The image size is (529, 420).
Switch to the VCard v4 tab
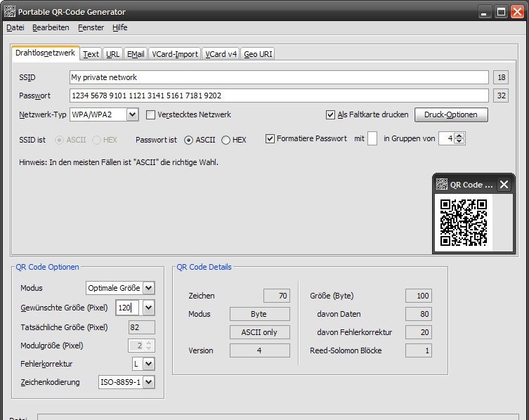coord(221,54)
